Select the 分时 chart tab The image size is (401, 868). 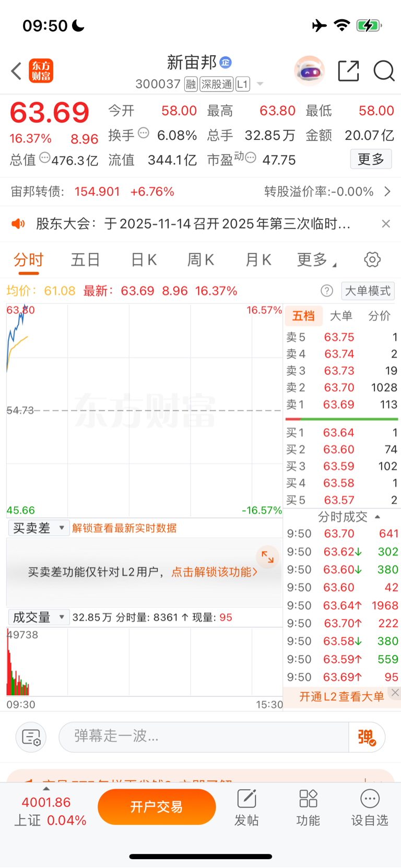(29, 260)
